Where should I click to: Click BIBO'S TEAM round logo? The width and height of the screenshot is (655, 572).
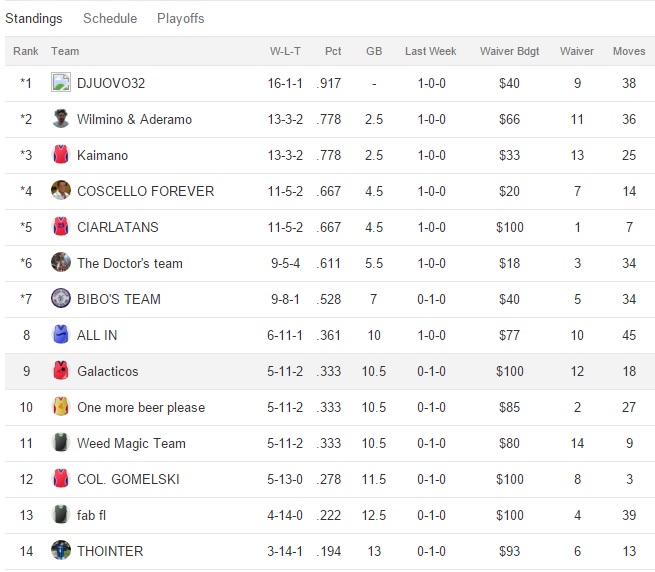[x=61, y=299]
